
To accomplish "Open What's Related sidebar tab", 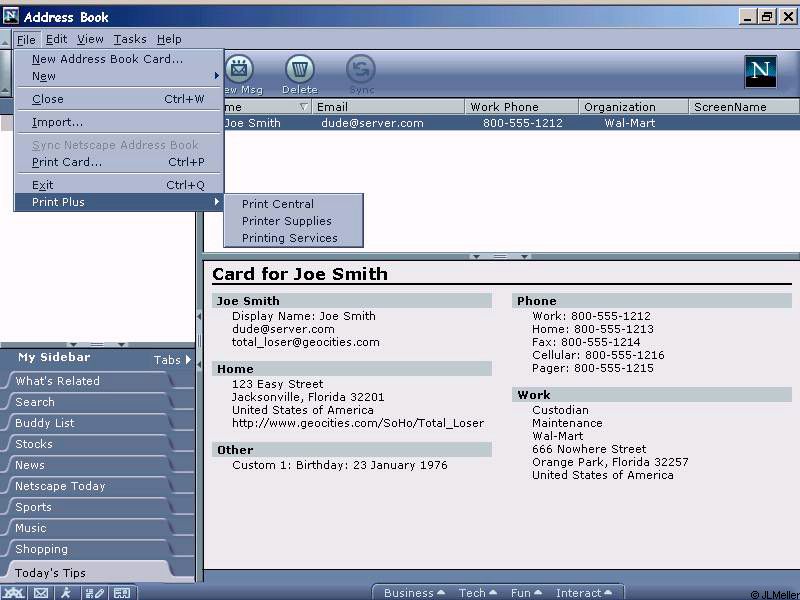I will click(89, 381).
